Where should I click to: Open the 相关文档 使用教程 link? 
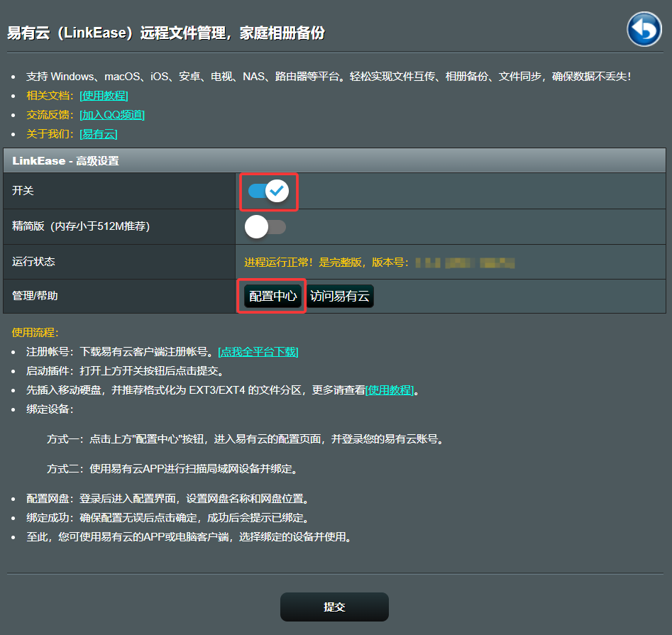pos(104,96)
